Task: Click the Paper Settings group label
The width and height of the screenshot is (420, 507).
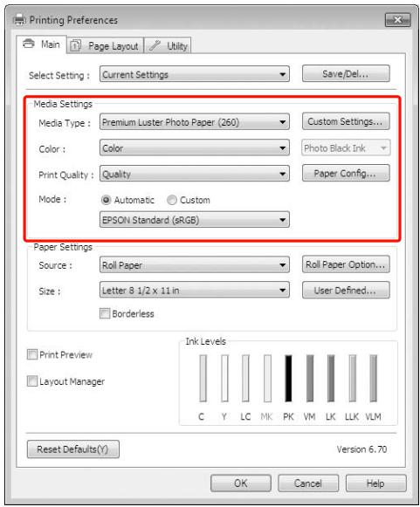Action: (x=63, y=247)
